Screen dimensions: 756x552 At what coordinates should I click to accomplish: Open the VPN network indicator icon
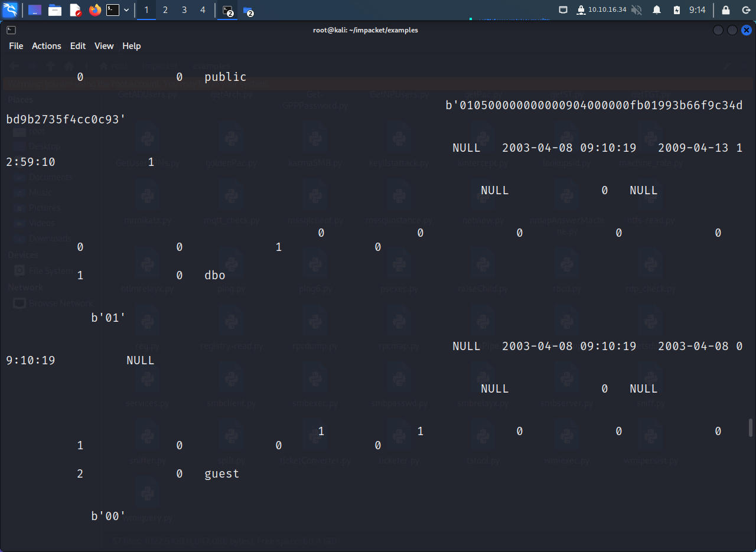[581, 10]
